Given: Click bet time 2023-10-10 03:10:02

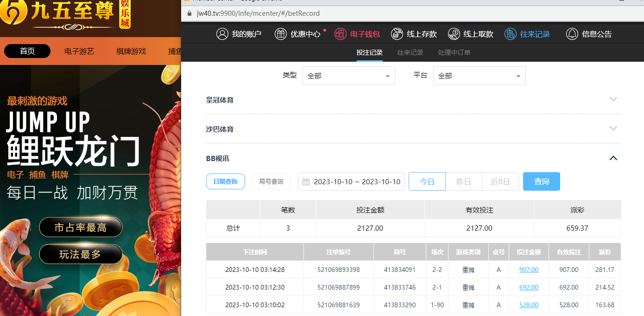Looking at the screenshot, I should point(255,305).
